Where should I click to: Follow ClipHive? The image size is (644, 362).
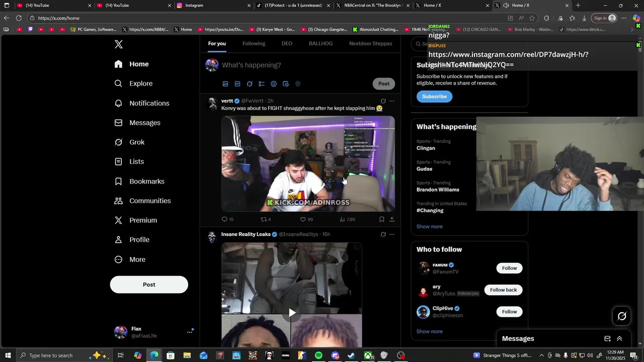[509, 312]
